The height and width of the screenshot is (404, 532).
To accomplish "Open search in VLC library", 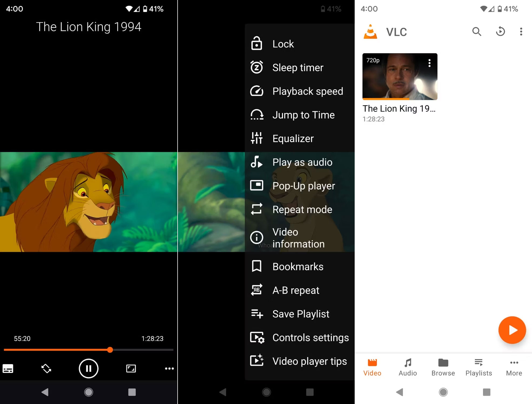I will click(476, 32).
